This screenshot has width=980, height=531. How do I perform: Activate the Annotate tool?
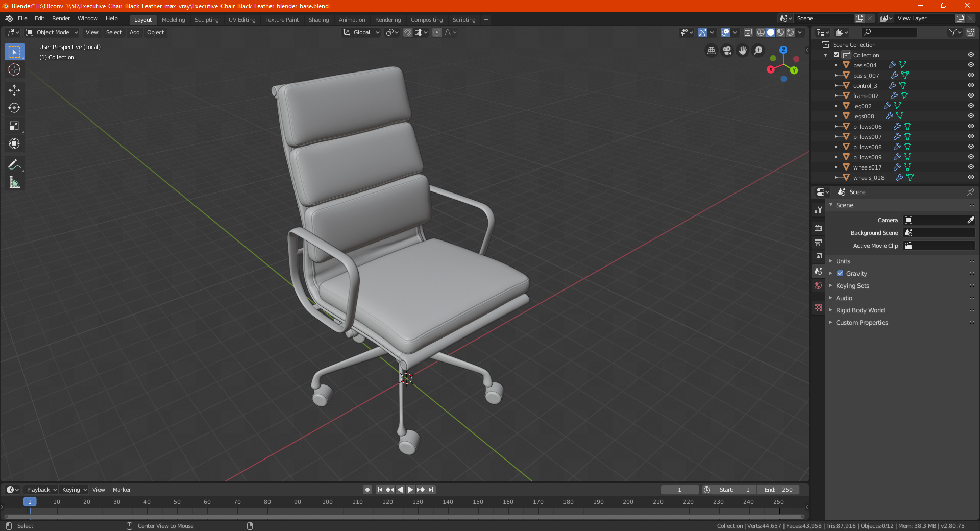point(14,164)
